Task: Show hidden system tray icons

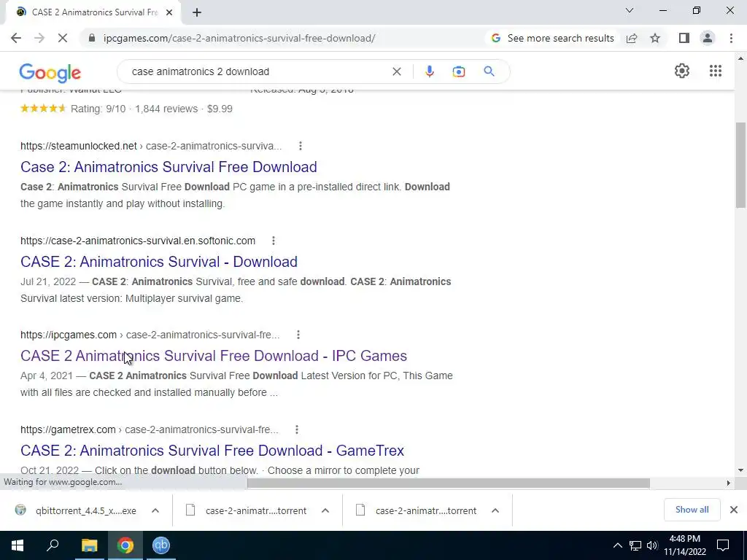Action: click(x=617, y=545)
